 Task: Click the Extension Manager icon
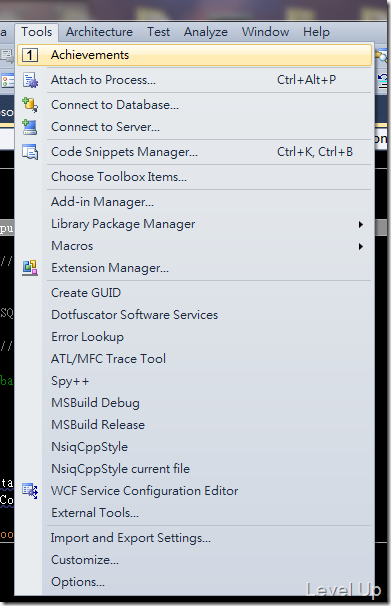click(x=30, y=268)
